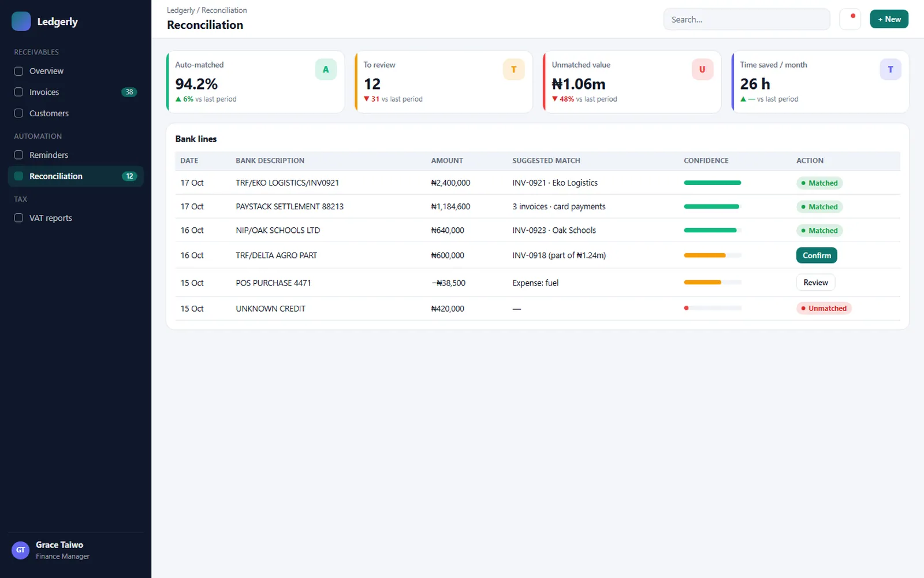
Task: Click amount ₦2,400,000
Action: pyautogui.click(x=450, y=183)
